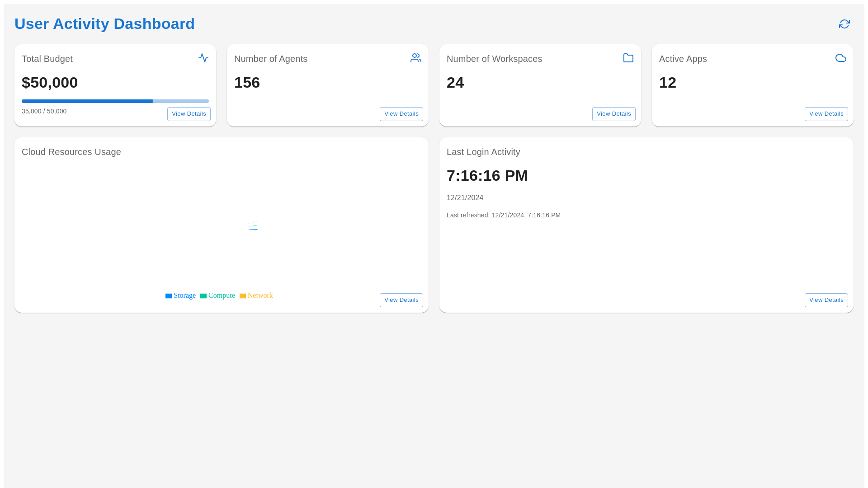
Task: View Details for Active Apps
Action: tap(826, 114)
